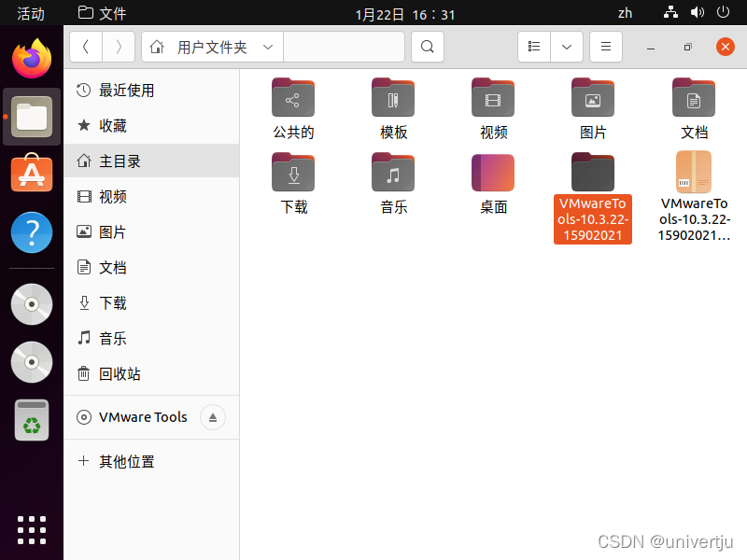The image size is (747, 560).
Task: Select 主目录 in the sidebar
Action: pyautogui.click(x=151, y=161)
